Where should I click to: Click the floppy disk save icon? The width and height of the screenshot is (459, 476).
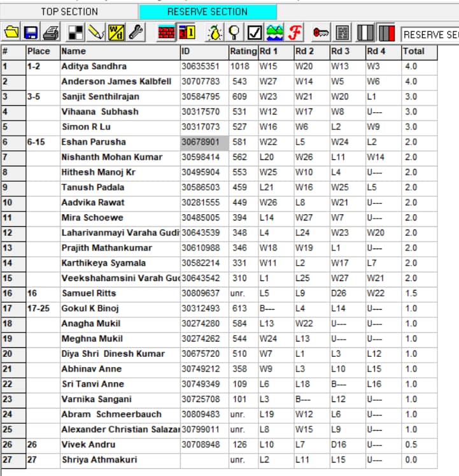tap(31, 32)
